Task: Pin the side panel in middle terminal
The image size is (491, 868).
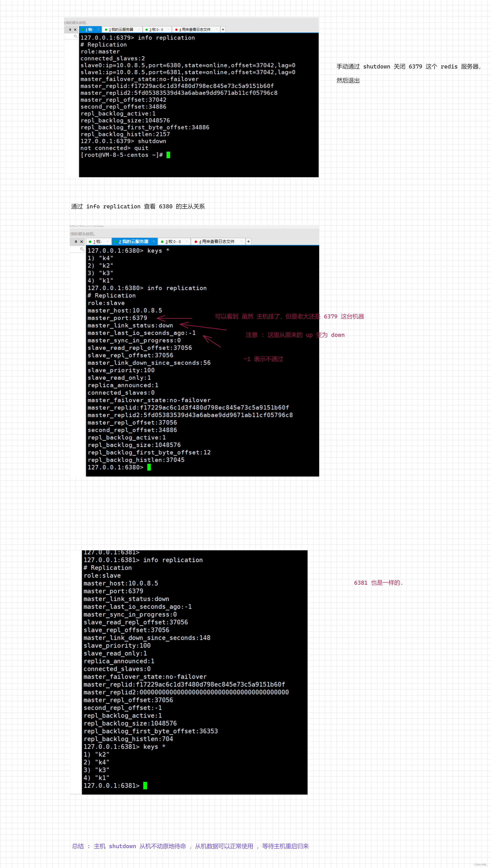Action: coord(76,242)
